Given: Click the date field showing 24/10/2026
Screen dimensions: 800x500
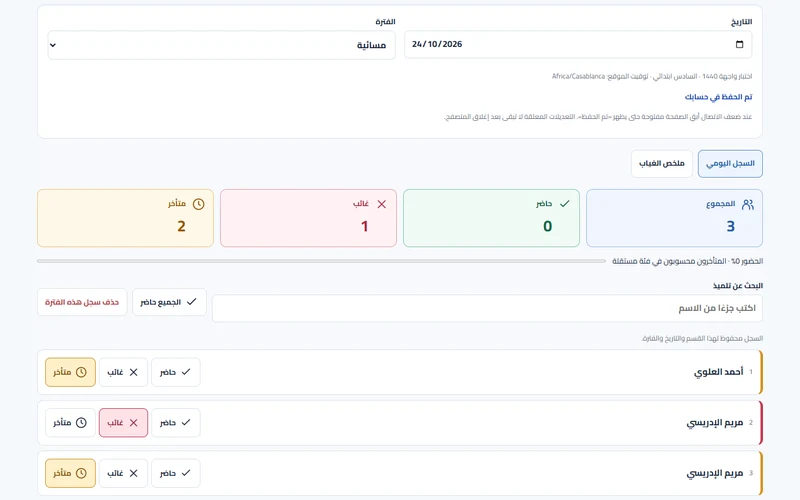Looking at the screenshot, I should pyautogui.click(x=578, y=44).
